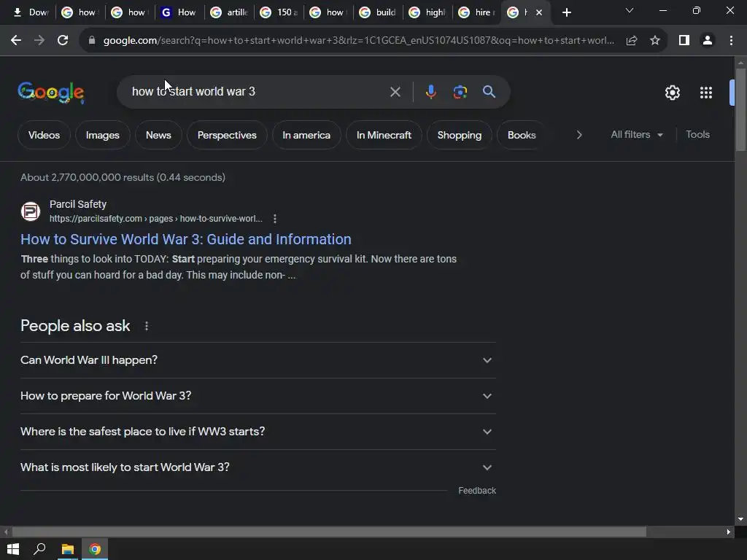Click the Feedback link
Image resolution: width=747 pixels, height=560 pixels.
tap(477, 491)
